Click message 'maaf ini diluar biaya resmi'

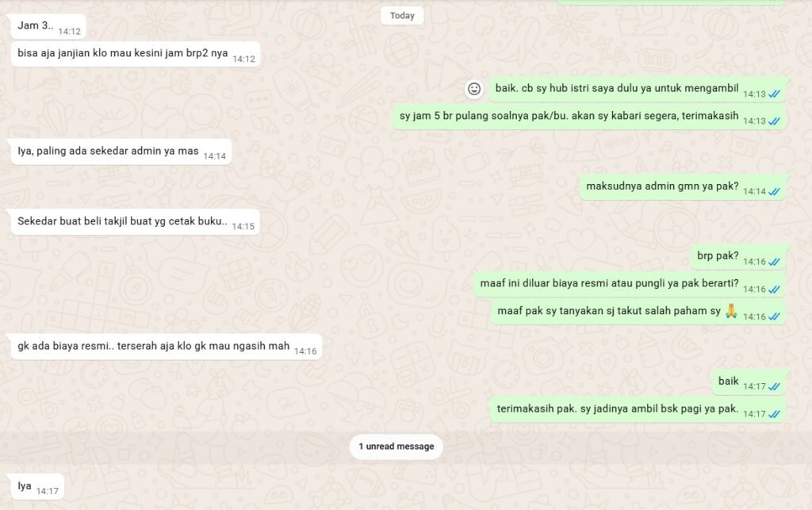pos(630,284)
